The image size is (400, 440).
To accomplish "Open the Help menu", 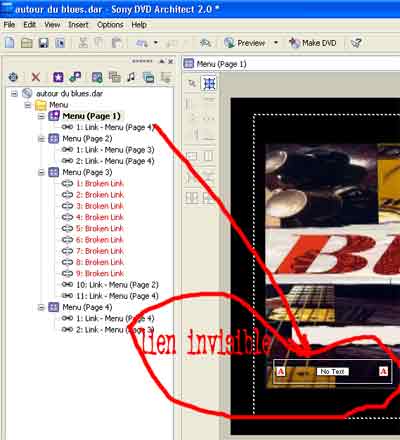I will pyautogui.click(x=139, y=25).
